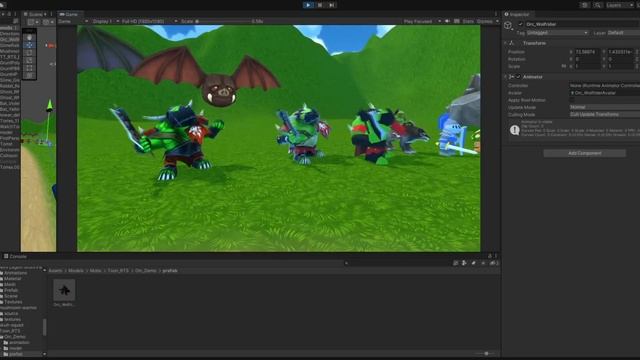Click the Console tab icon
Image resolution: width=640 pixels, height=360 pixels.
click(x=6, y=256)
